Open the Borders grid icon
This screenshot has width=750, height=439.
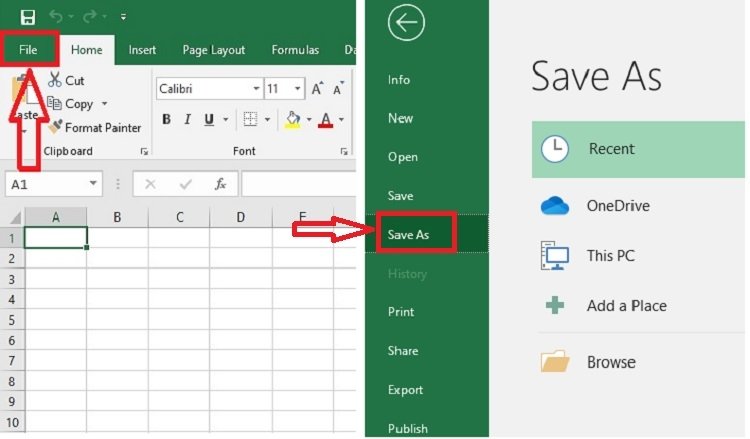click(250, 119)
